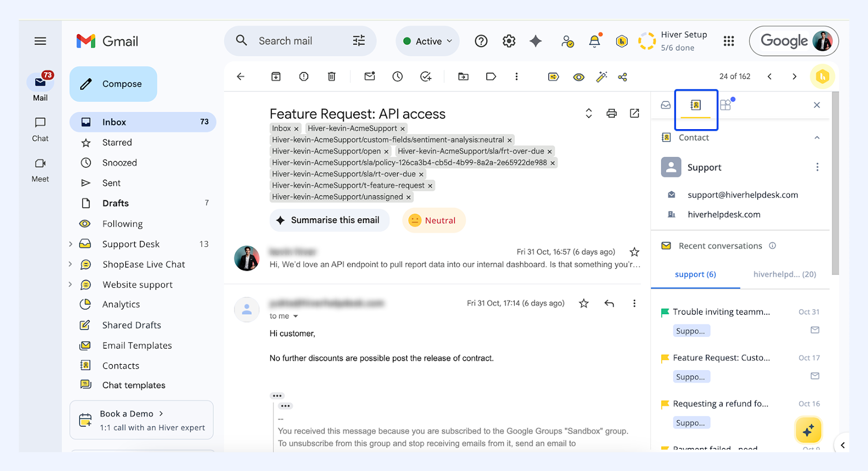Open 'Trouble inviting teamm...' conversation
Image resolution: width=868 pixels, height=471 pixels.
pos(721,312)
